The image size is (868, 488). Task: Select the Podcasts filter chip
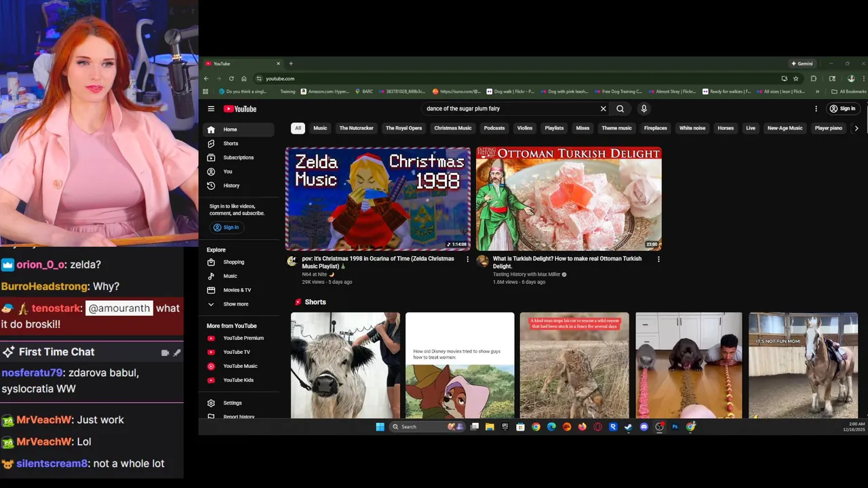[494, 128]
